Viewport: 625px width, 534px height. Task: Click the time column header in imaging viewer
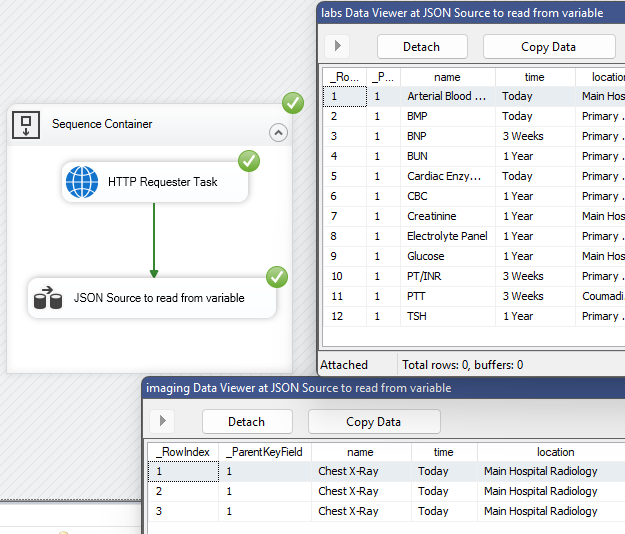click(x=444, y=452)
